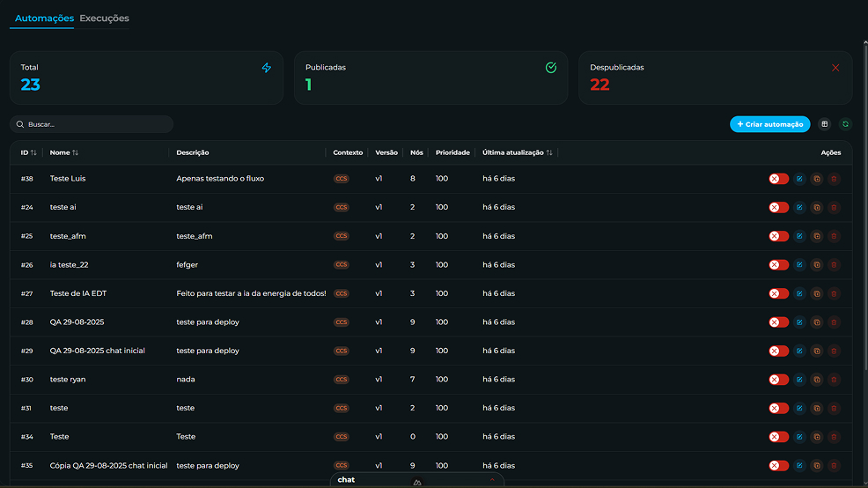Toggle publish switch for teste_afm
Viewport: 868px width, 488px height.
point(778,236)
